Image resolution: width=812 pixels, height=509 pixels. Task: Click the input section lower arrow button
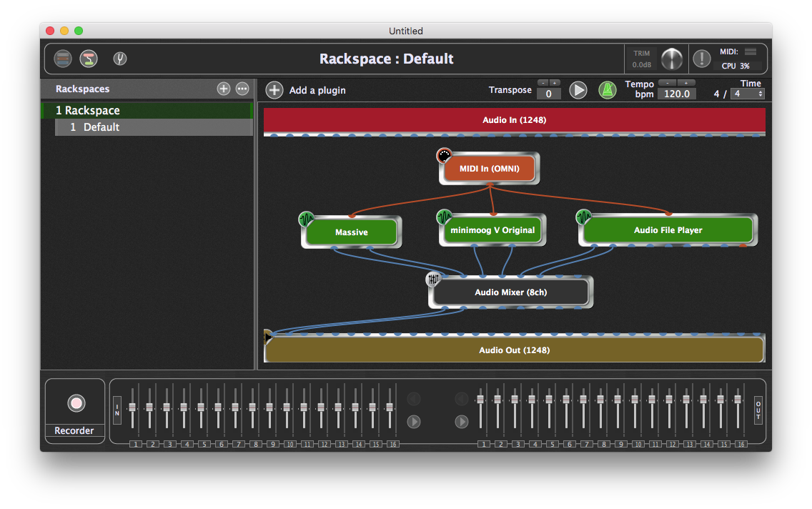413,422
